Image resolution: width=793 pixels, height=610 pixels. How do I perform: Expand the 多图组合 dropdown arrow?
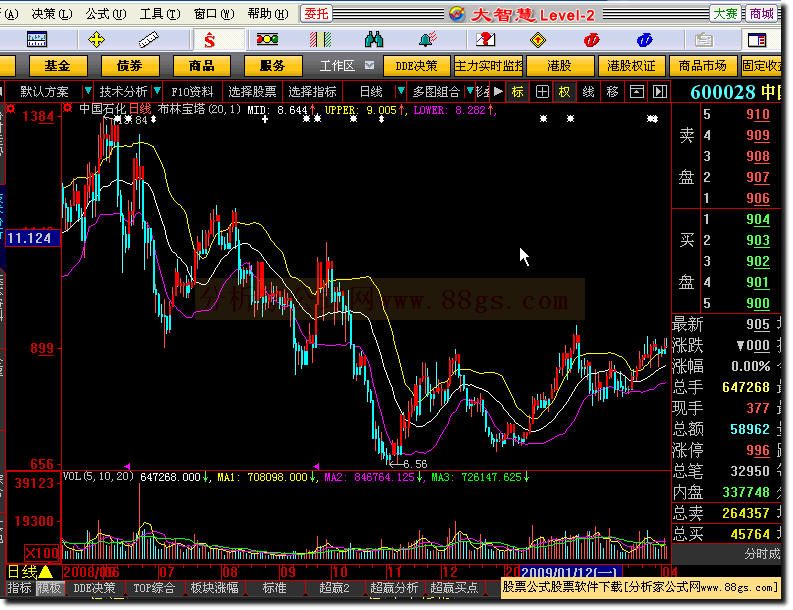[470, 92]
